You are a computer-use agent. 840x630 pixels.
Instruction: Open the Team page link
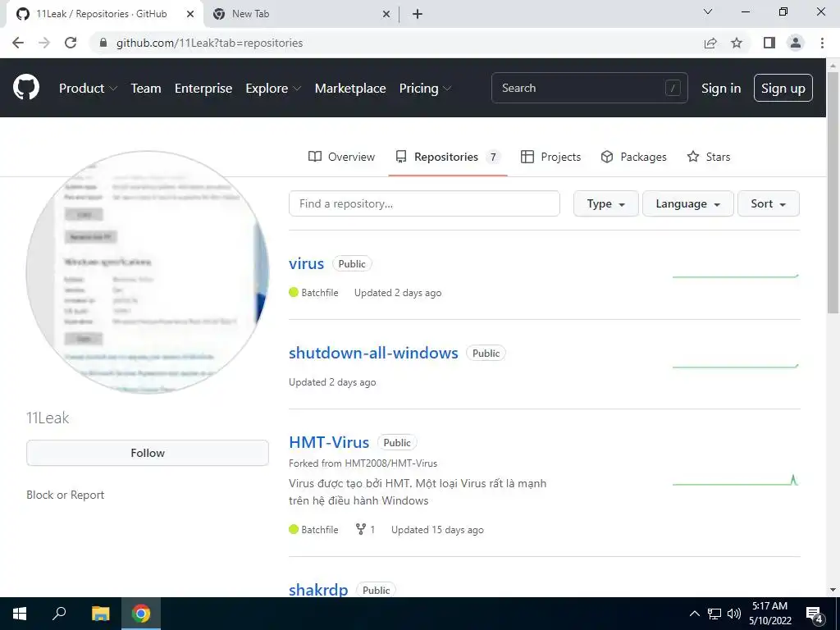click(x=146, y=89)
